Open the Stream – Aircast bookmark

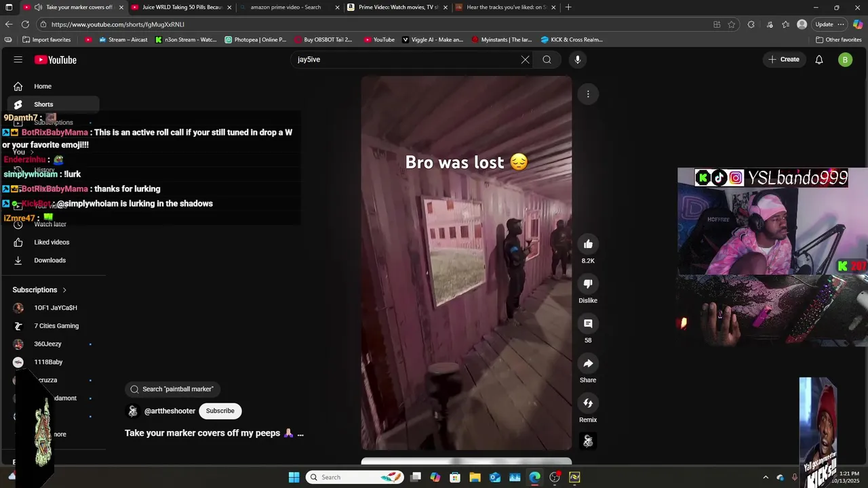[123, 39]
